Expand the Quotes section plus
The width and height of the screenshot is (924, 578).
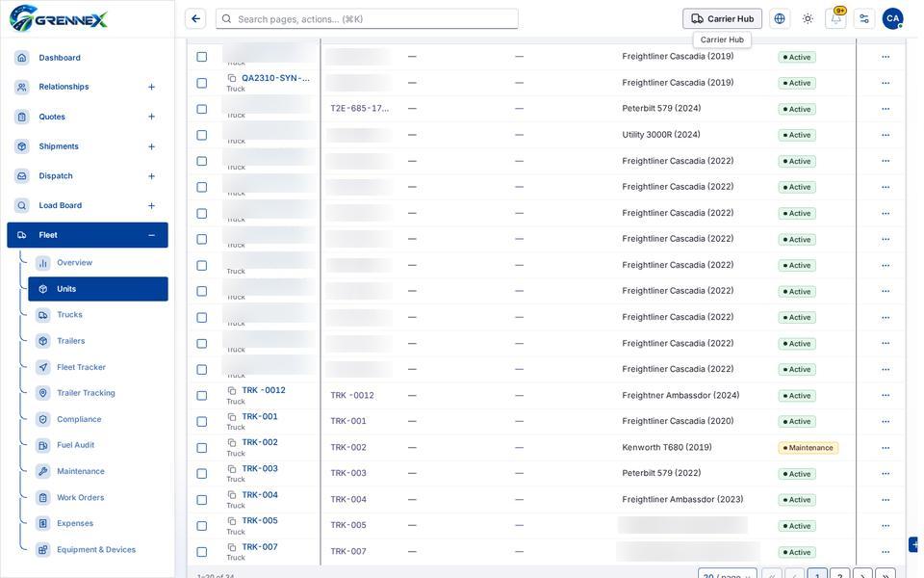[x=151, y=117]
